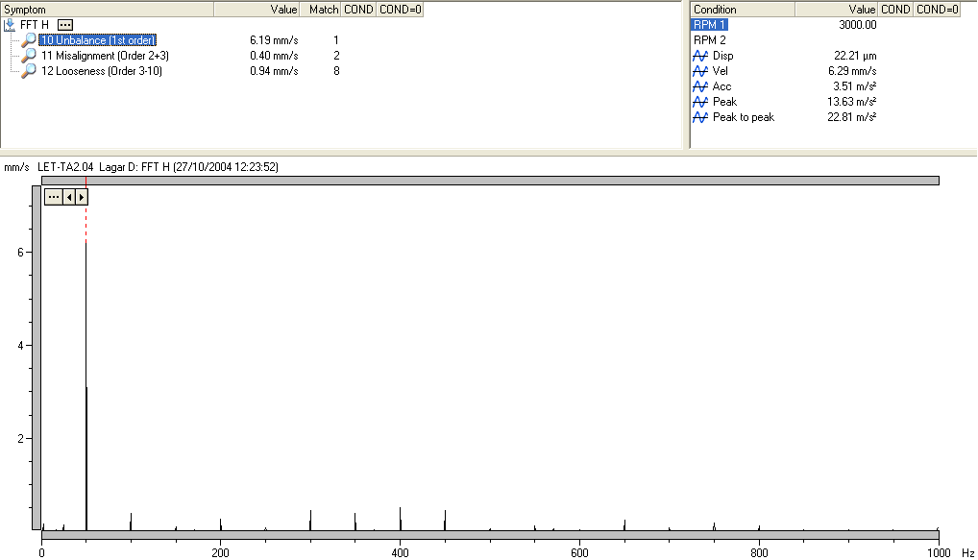
Task: Click the waveform icon next to Vel
Action: 700,71
